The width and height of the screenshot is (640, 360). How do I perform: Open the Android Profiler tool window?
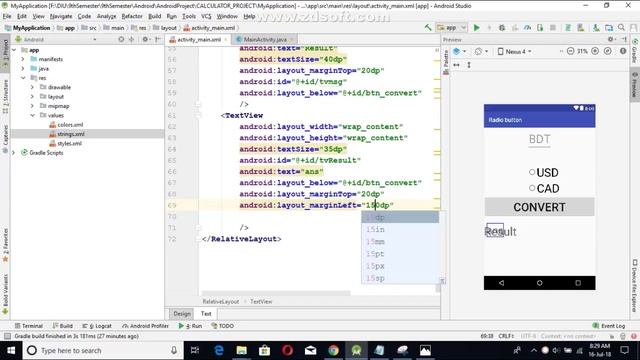(x=145, y=326)
